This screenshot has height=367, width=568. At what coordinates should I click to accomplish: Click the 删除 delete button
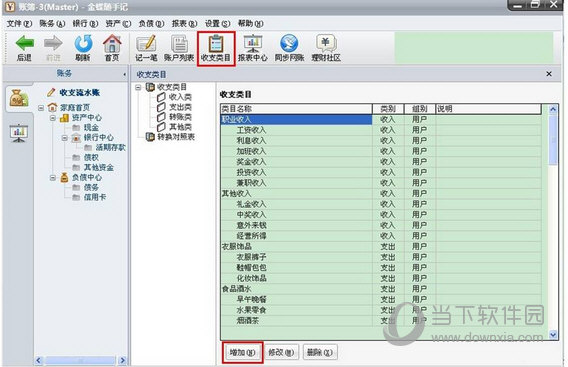coord(320,352)
